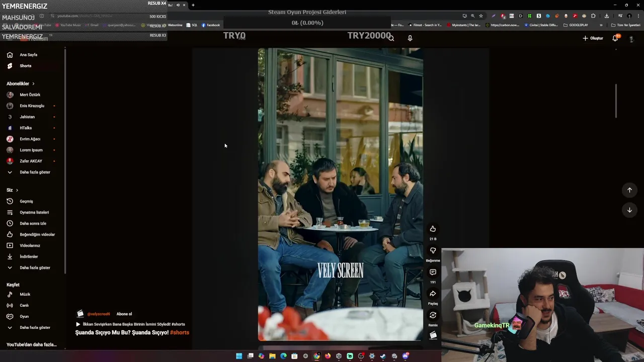Image resolution: width=644 pixels, height=362 pixels.
Task: Bookmark this page with star
Action: coord(480,16)
